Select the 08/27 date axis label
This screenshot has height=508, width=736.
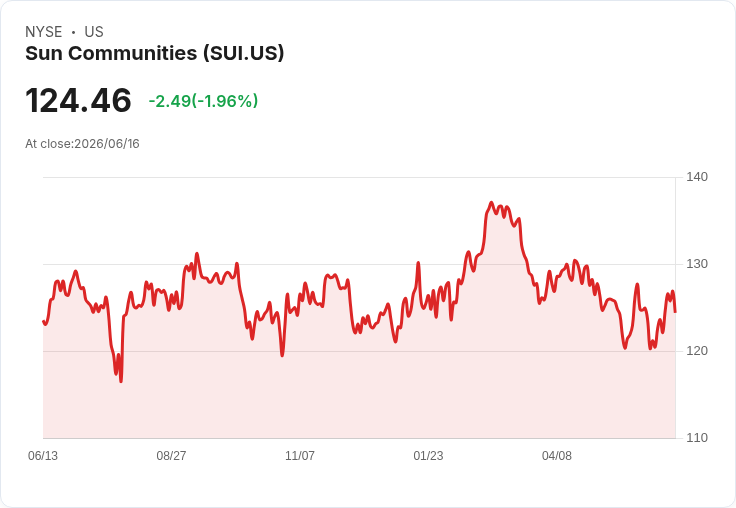(x=171, y=455)
